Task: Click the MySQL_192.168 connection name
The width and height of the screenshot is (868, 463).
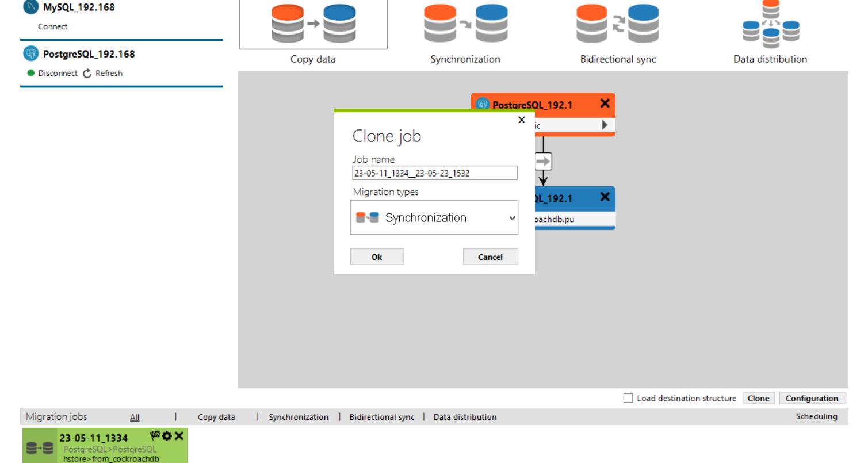Action: [79, 7]
